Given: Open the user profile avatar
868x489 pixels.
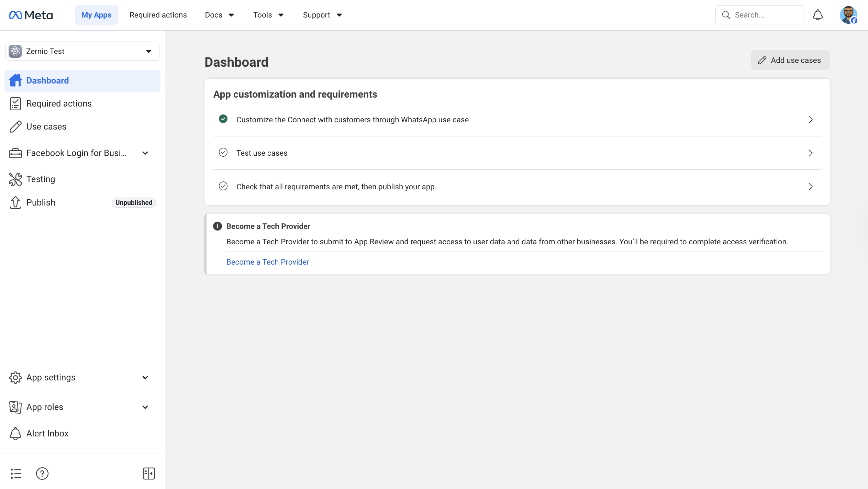Looking at the screenshot, I should click(848, 15).
